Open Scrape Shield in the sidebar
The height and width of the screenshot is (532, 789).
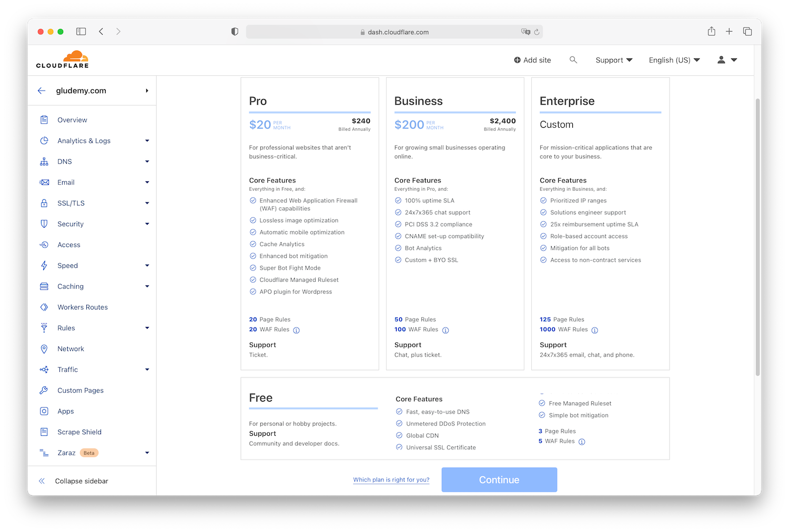[x=79, y=432]
